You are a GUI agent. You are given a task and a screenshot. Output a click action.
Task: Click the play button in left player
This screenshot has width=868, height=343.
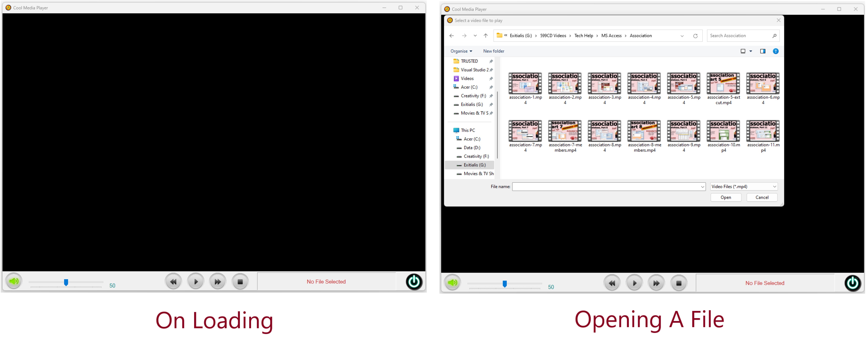195,281
